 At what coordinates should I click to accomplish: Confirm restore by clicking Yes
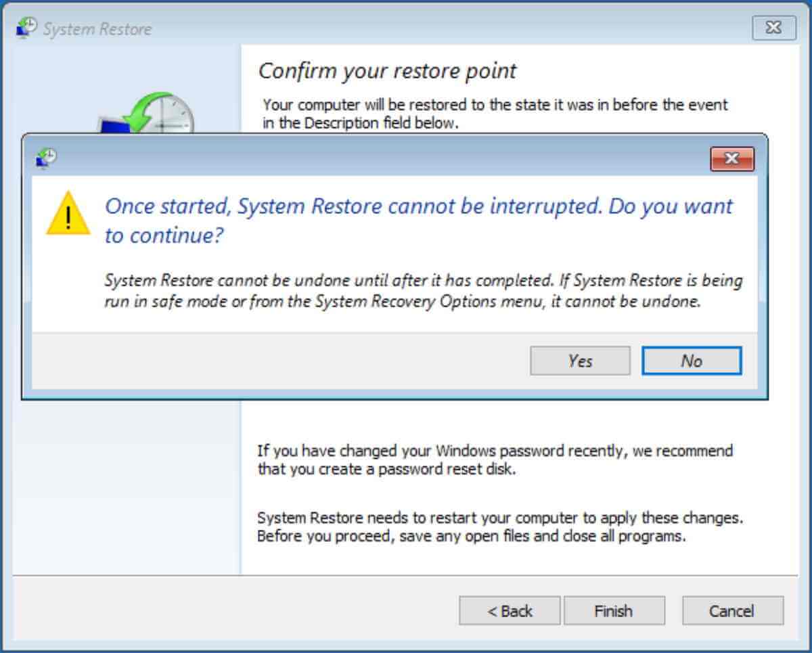[x=580, y=361]
